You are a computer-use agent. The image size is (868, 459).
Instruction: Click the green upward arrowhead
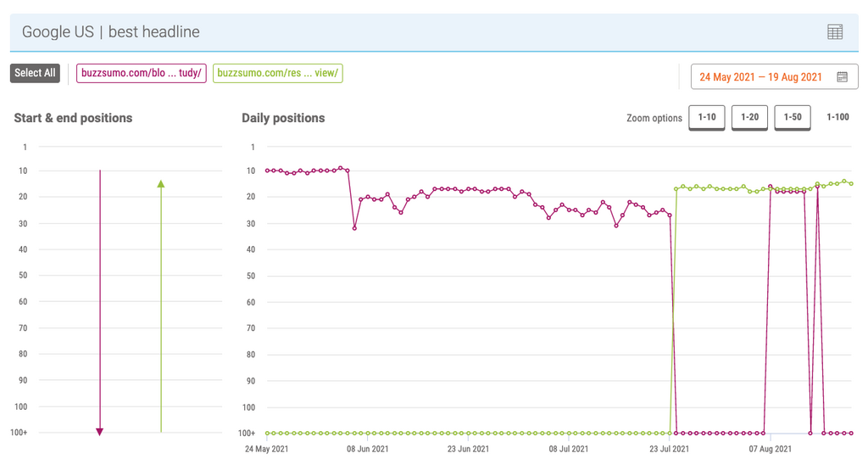[x=161, y=182]
